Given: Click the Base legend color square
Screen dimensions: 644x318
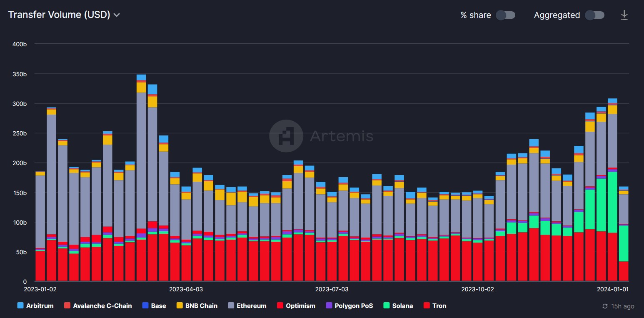Looking at the screenshot, I should 145,305.
